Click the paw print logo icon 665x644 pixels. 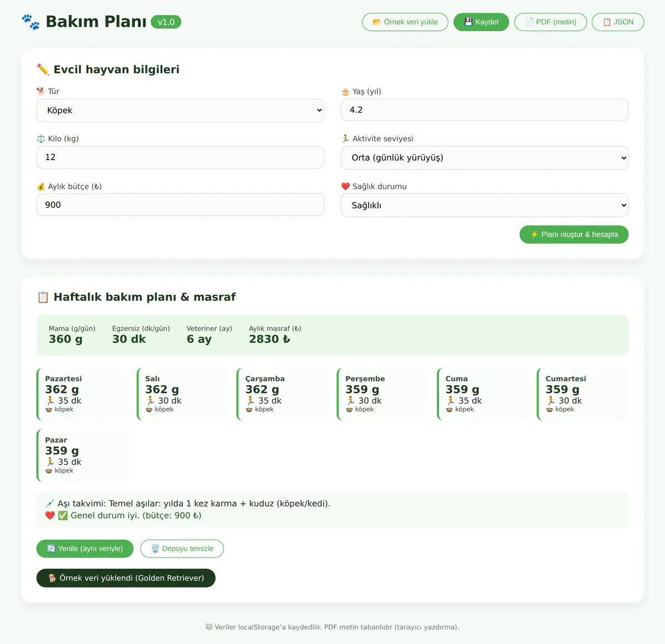tap(31, 22)
